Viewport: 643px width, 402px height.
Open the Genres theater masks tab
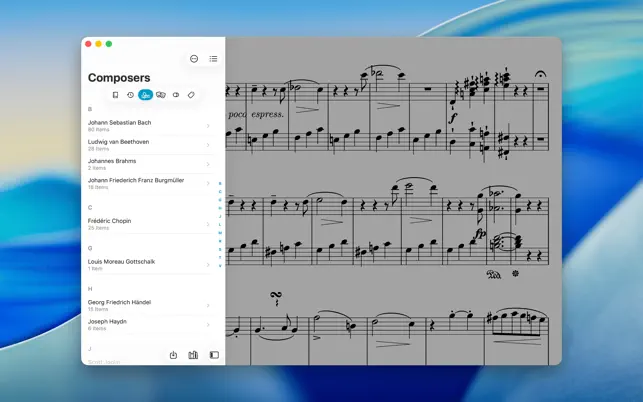tap(161, 95)
